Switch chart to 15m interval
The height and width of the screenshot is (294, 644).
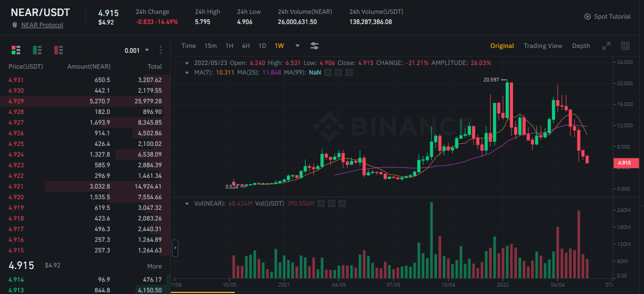[x=211, y=46]
